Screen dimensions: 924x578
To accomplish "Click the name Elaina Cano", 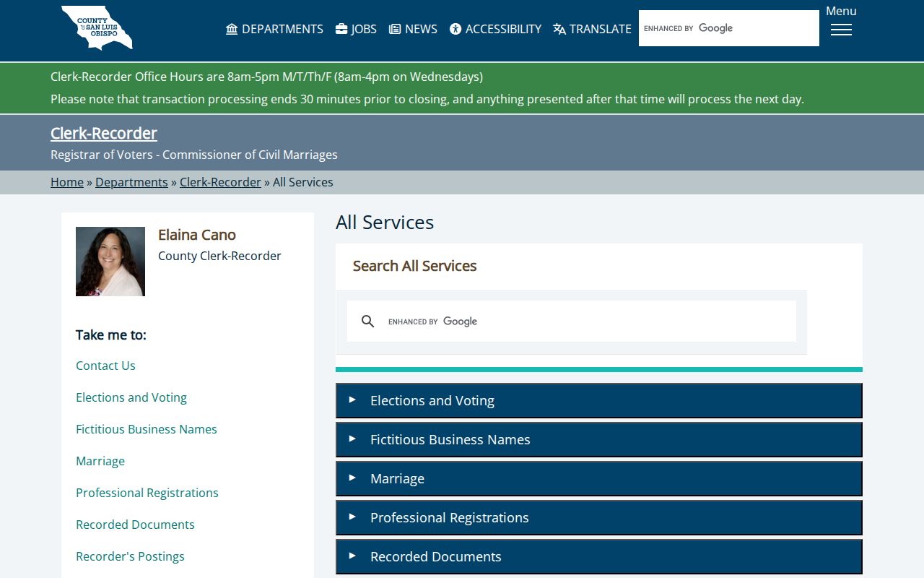I will pyautogui.click(x=197, y=235).
